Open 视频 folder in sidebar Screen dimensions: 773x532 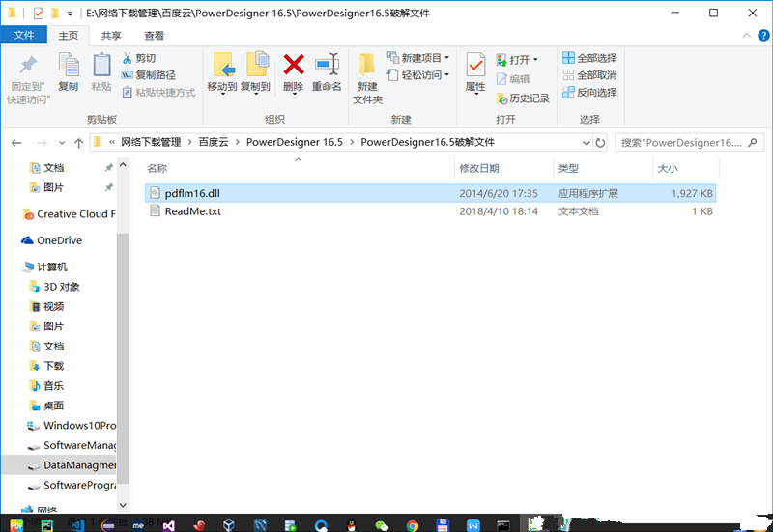47,306
